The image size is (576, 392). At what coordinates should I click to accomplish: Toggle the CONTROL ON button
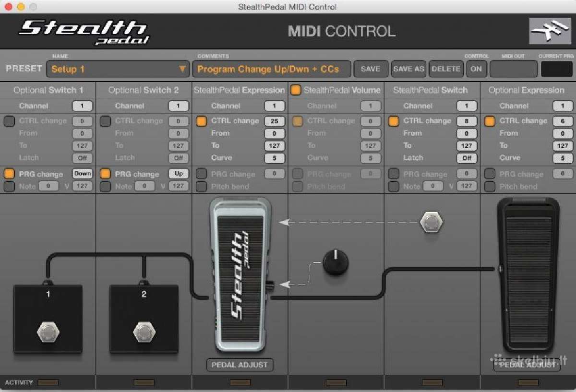[x=476, y=69]
